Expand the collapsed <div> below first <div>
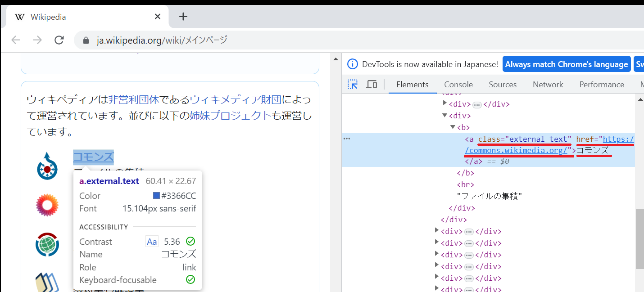 pyautogui.click(x=445, y=104)
